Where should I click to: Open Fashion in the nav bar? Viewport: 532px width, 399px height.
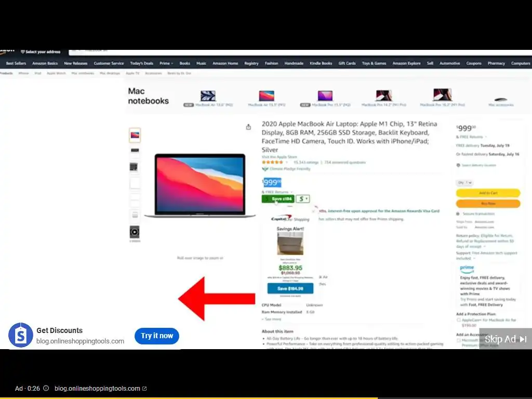pos(271,63)
